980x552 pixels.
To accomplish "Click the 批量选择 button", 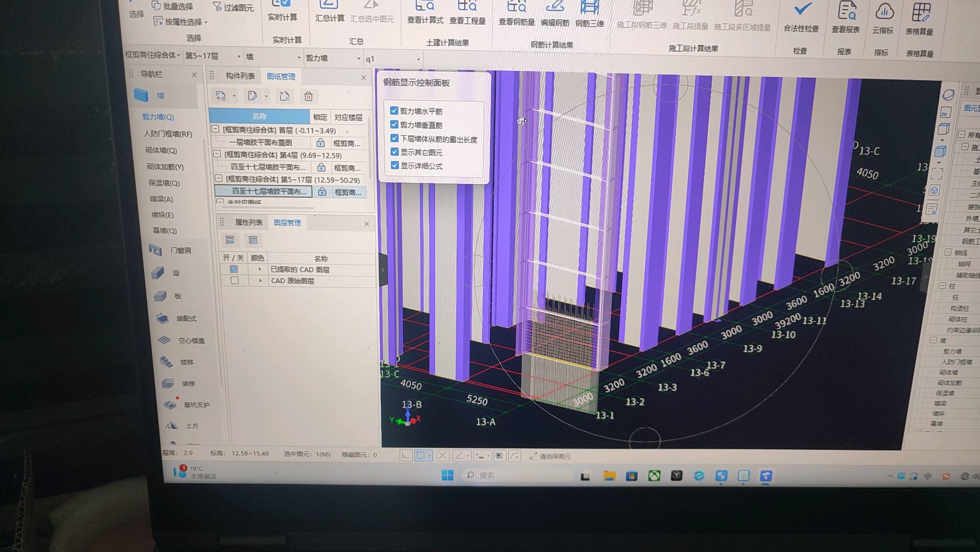I will (x=172, y=6).
